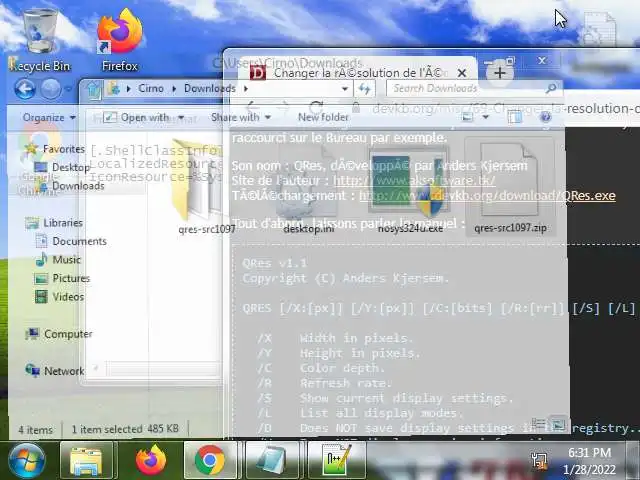The height and width of the screenshot is (480, 640).
Task: Click the Explorer refresh button
Action: click(364, 89)
